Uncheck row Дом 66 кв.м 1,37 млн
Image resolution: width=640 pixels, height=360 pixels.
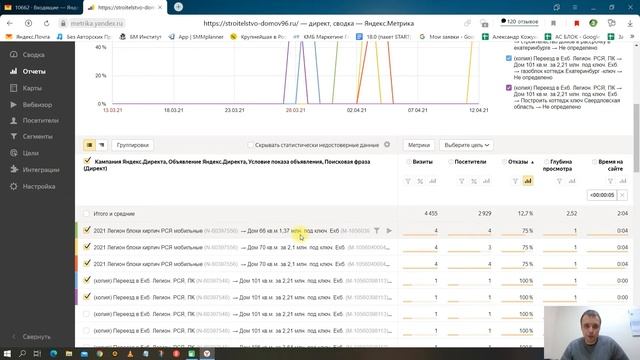tap(87, 230)
